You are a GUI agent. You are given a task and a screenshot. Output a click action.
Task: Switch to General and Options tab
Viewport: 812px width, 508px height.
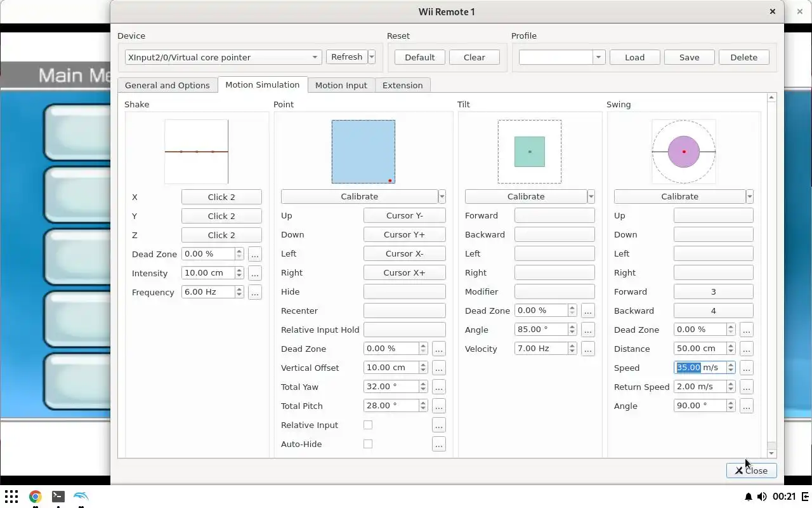point(167,85)
